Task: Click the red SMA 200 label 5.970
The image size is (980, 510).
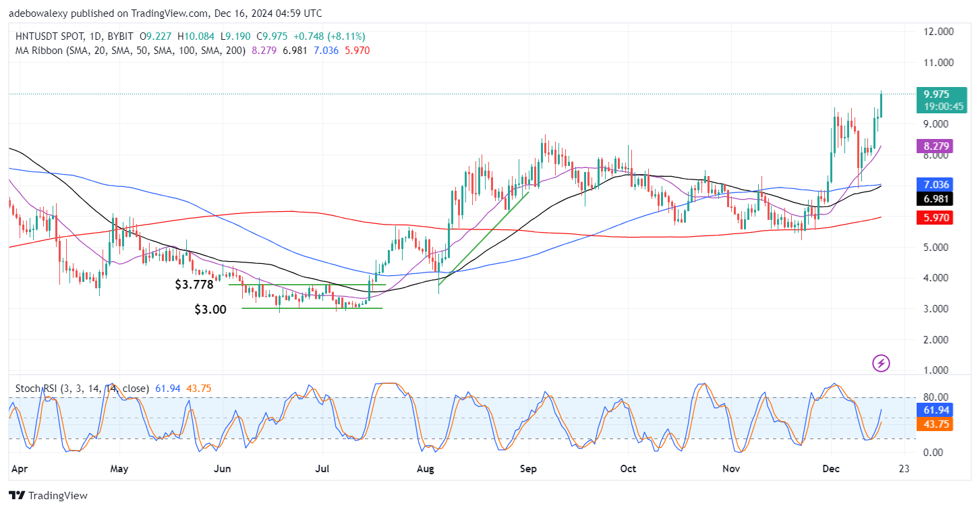Action: [934, 217]
